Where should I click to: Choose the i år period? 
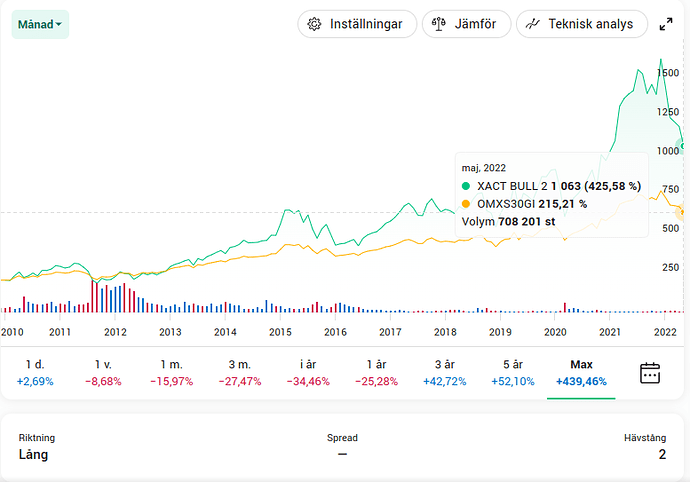tap(308, 373)
